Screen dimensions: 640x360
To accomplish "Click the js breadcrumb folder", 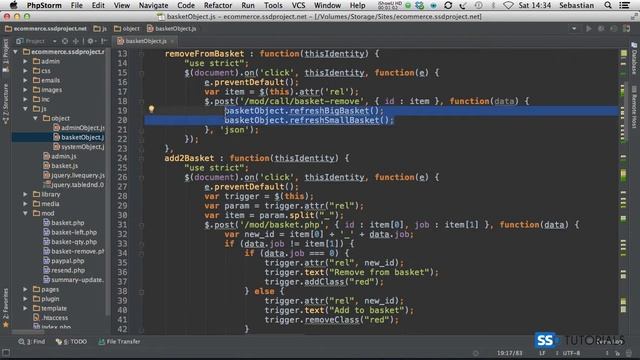I will point(100,29).
